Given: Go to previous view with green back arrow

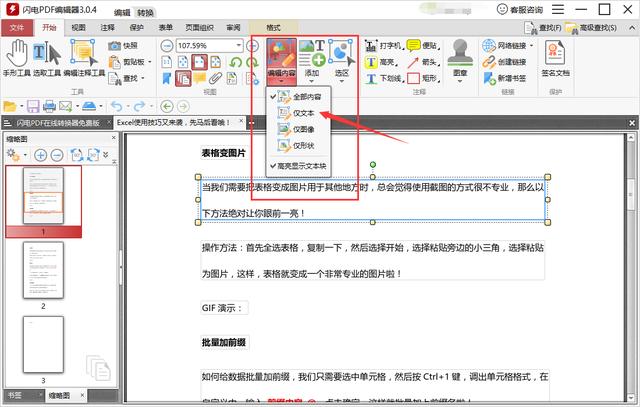Looking at the screenshot, I should [167, 107].
